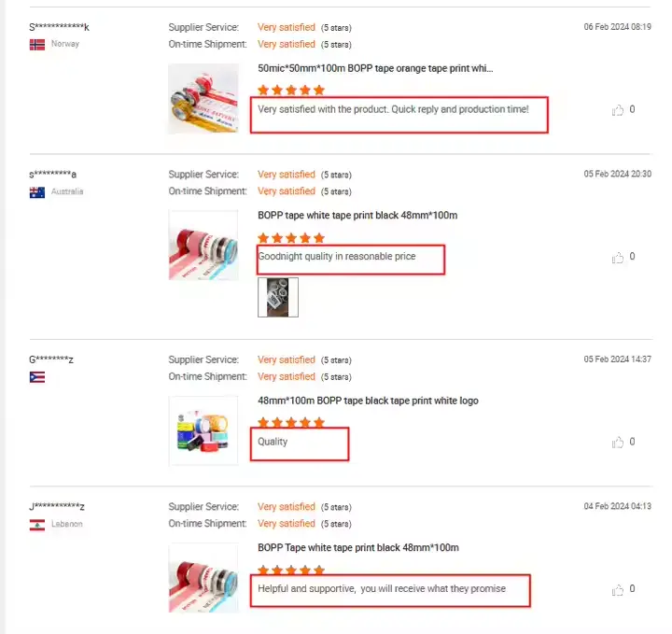672x634 pixels.
Task: Select reviewer name S************k
Action: point(59,27)
